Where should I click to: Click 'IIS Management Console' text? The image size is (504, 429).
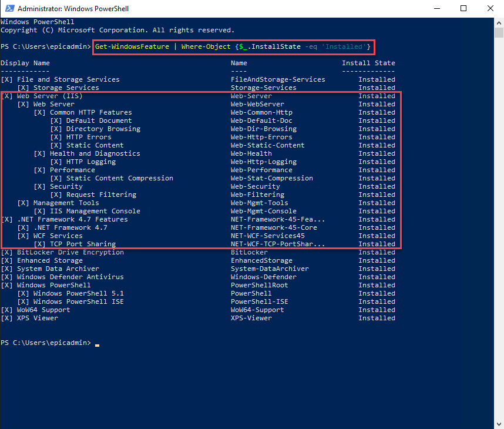pos(95,211)
